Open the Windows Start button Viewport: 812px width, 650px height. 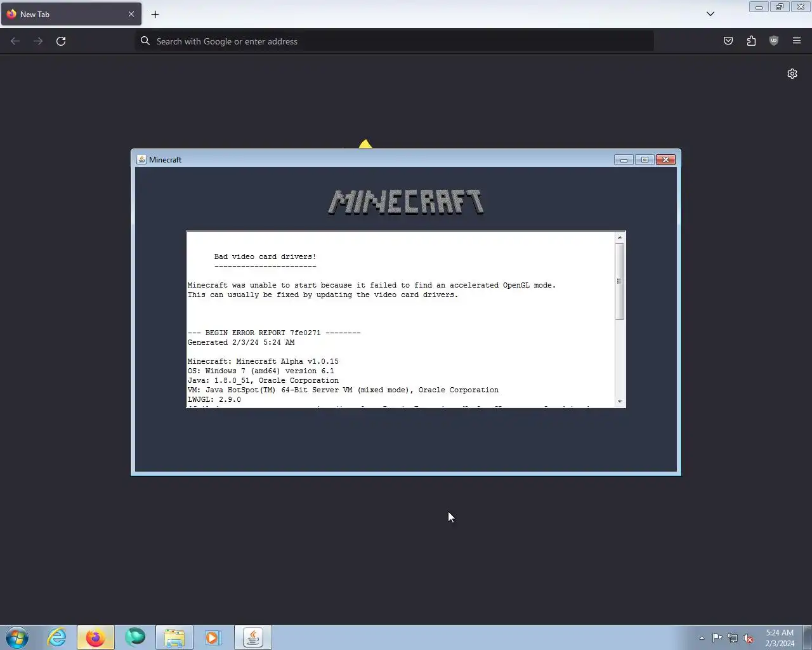pyautogui.click(x=17, y=637)
